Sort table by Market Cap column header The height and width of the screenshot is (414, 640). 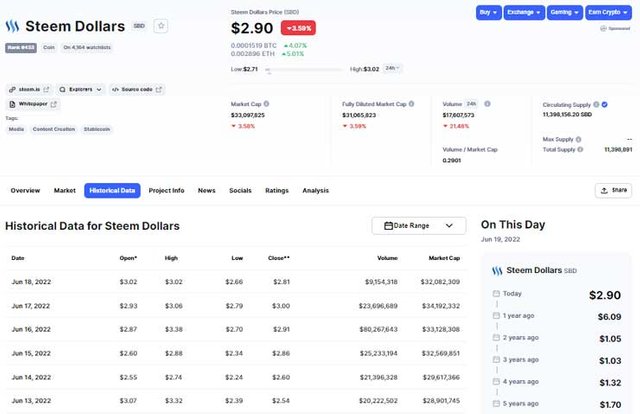[444, 258]
